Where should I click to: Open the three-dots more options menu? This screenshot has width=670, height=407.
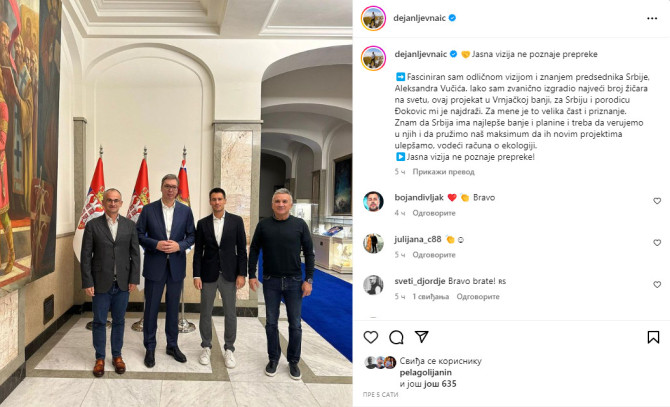[x=652, y=18]
